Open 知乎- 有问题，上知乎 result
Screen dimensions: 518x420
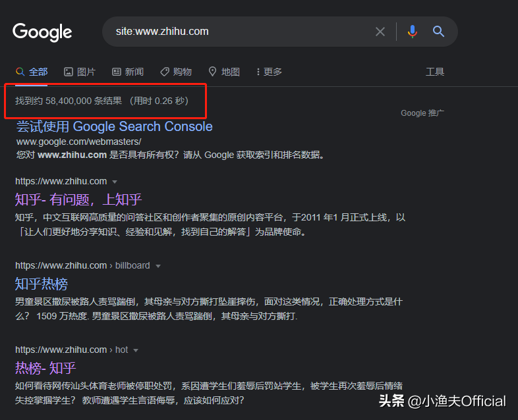[x=78, y=199]
